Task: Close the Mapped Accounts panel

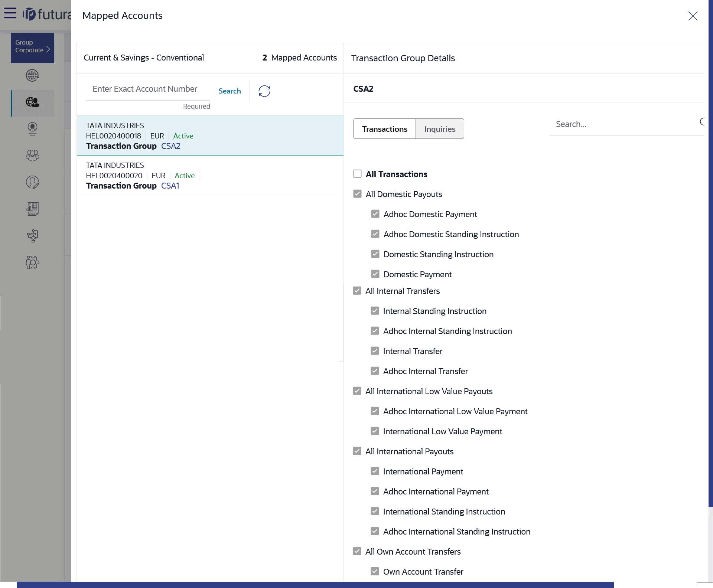Action: click(693, 16)
